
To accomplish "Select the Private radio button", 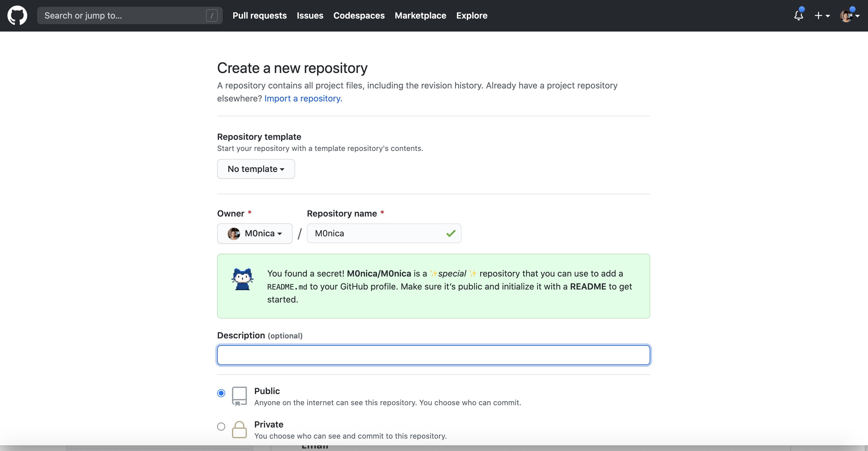I will [221, 426].
